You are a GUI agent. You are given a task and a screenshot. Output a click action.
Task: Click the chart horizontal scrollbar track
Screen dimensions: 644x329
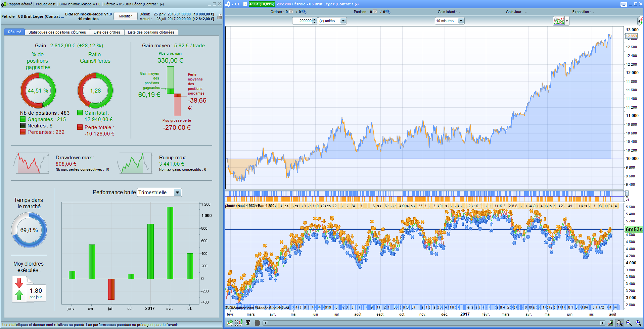(433, 323)
